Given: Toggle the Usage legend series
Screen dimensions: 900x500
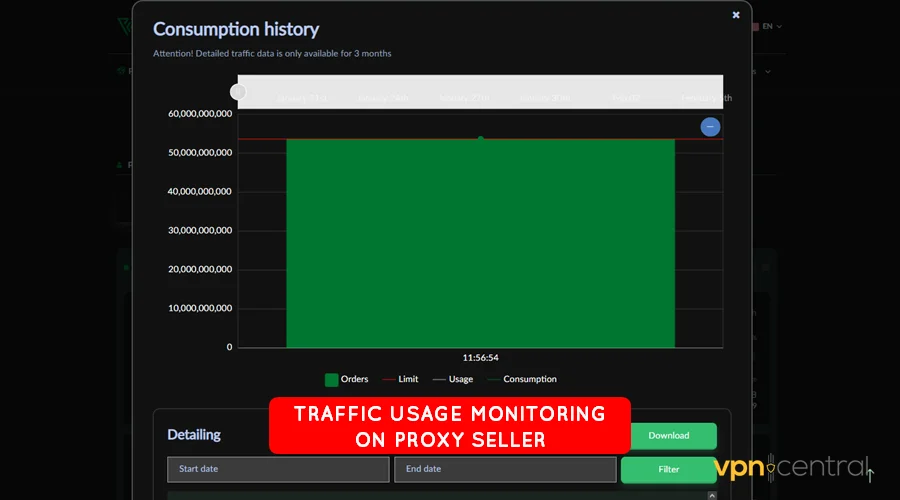Looking at the screenshot, I should (x=453, y=379).
